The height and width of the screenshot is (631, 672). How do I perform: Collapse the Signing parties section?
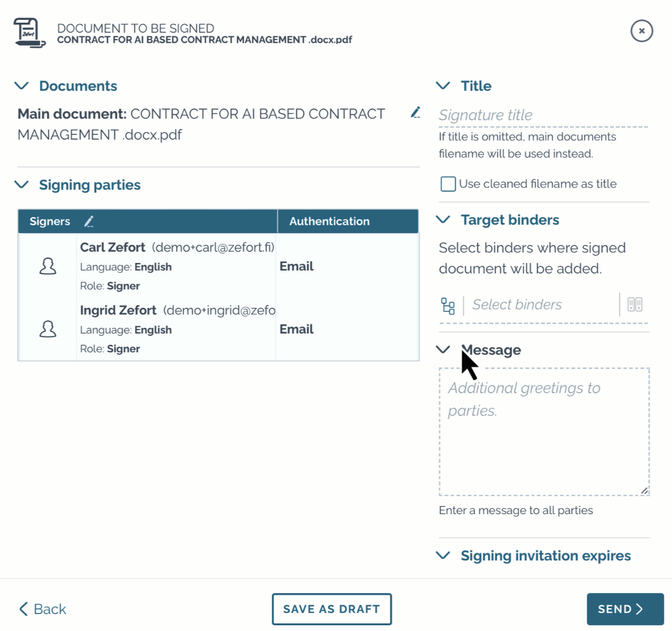pyautogui.click(x=22, y=185)
